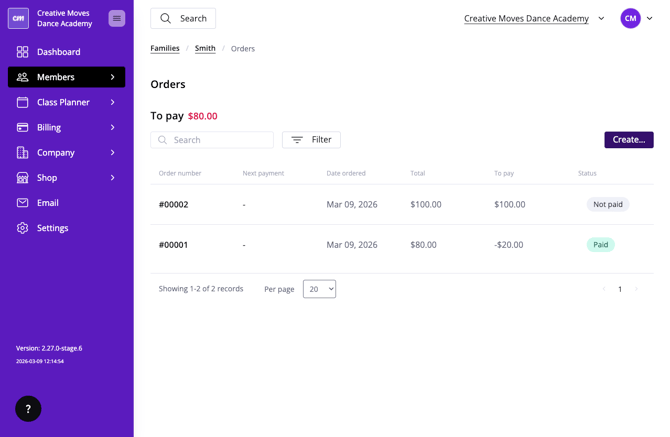Image resolution: width=670 pixels, height=437 pixels.
Task: Open the Company menu item
Action: pos(56,153)
